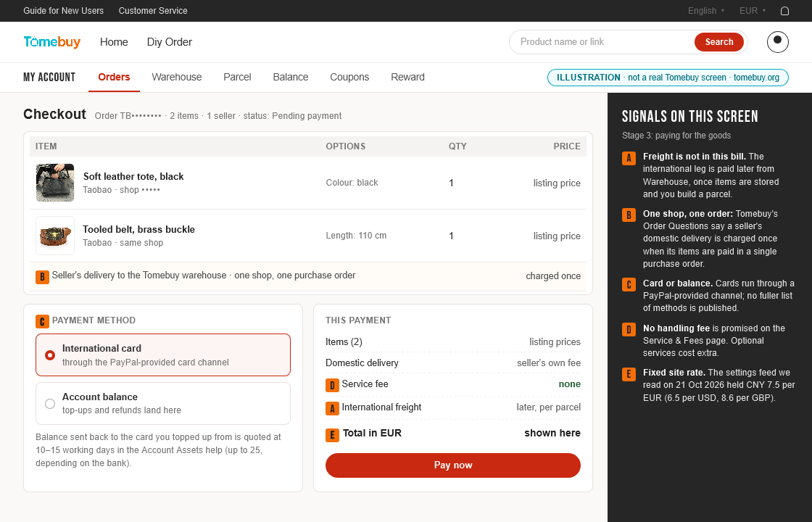Screen dimensions: 812x522
Task: Click 'seller's own fee' delivery value
Action: 549,363
